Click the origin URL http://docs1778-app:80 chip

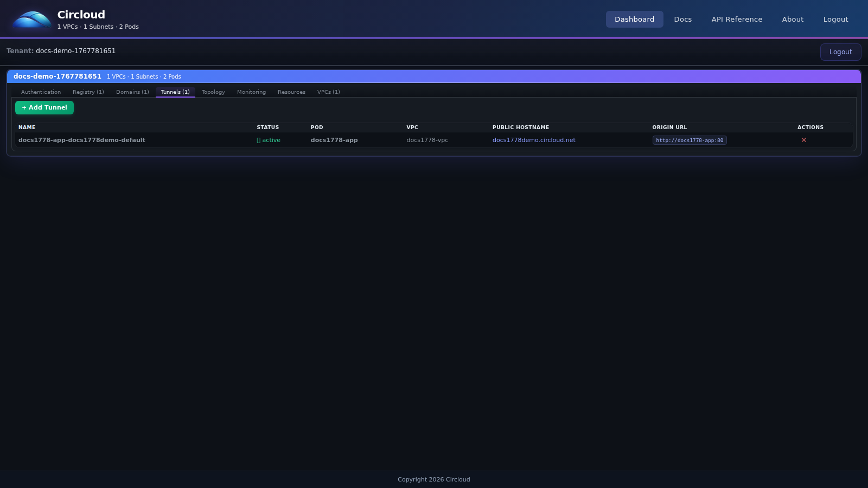click(689, 140)
